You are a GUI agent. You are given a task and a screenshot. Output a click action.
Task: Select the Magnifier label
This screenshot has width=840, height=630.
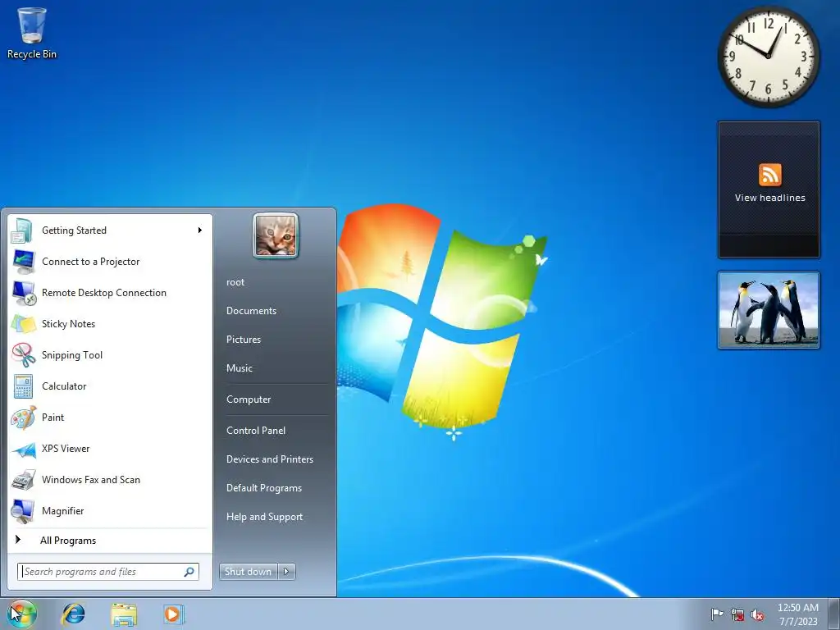point(62,511)
